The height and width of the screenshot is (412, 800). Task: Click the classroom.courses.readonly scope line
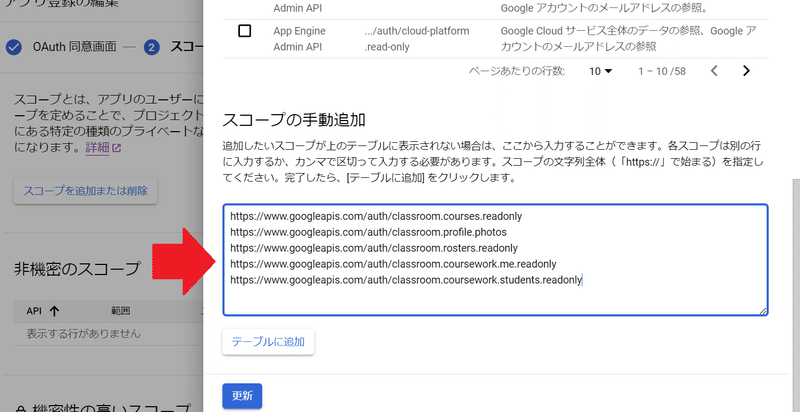[x=376, y=216]
